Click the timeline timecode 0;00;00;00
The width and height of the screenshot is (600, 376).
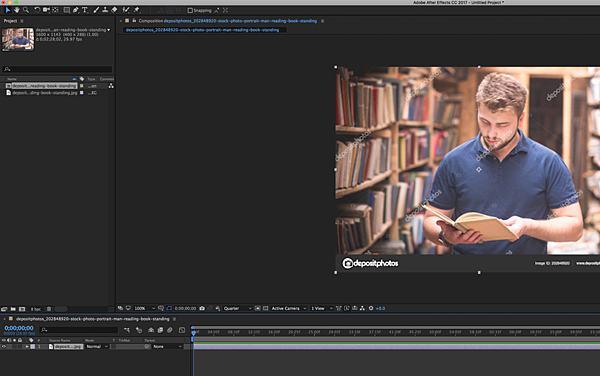click(19, 328)
